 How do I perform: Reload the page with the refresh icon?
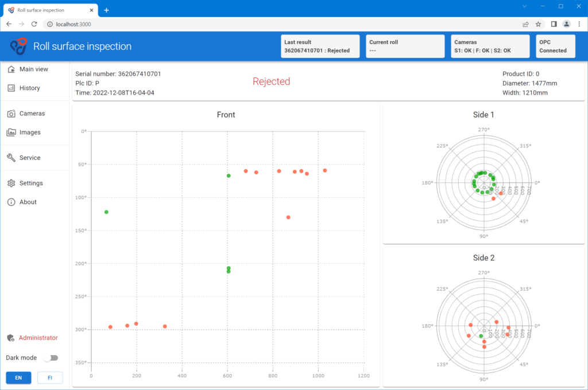pos(34,24)
